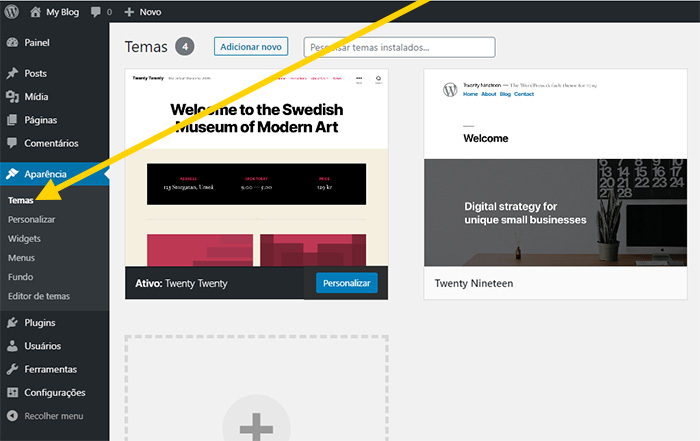
Task: Click Novo in the admin bar
Action: point(150,12)
